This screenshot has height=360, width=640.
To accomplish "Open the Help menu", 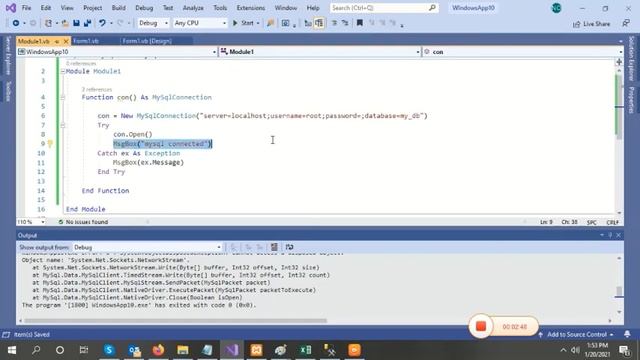I will (313, 8).
